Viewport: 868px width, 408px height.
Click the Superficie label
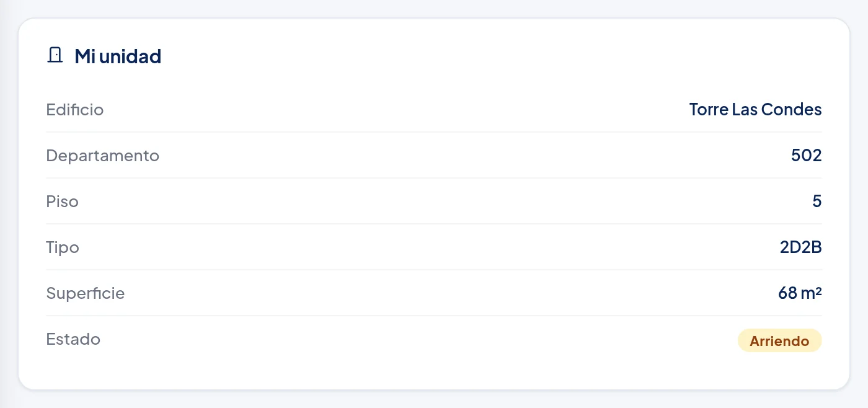86,293
